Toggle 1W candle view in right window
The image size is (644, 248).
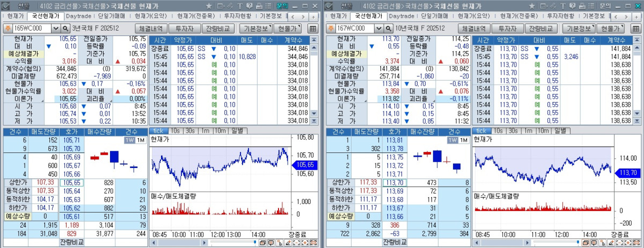tap(452, 140)
